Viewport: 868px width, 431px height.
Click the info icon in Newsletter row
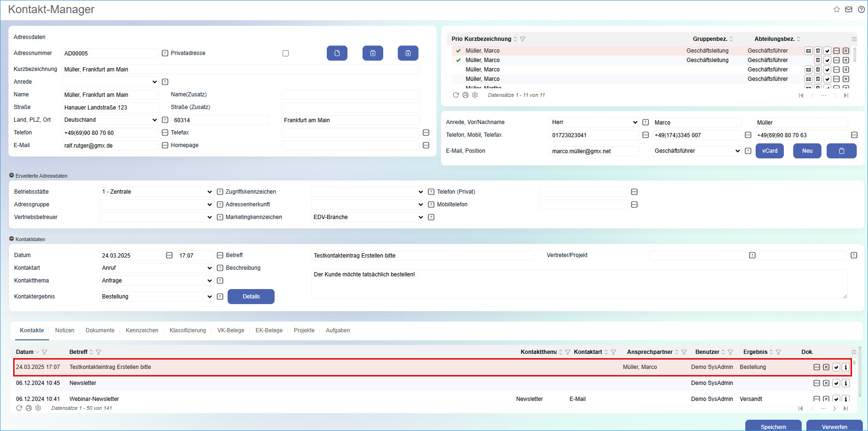click(x=845, y=383)
